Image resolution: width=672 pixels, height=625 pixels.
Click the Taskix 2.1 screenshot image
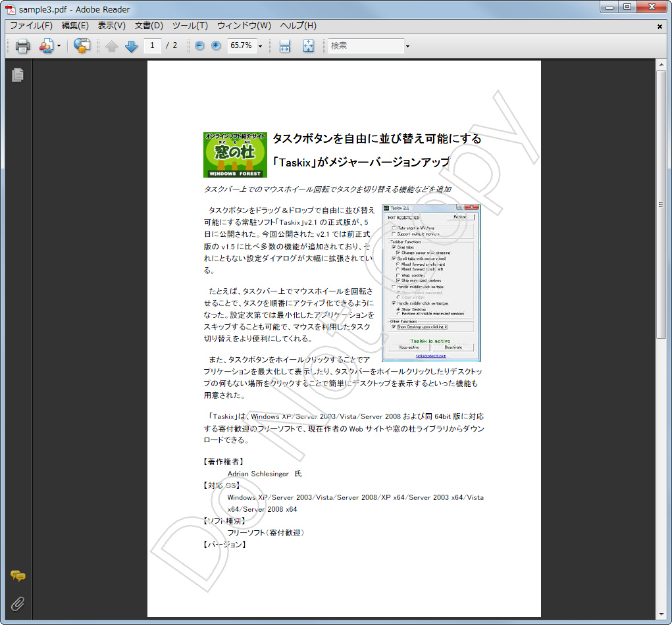[x=431, y=283]
